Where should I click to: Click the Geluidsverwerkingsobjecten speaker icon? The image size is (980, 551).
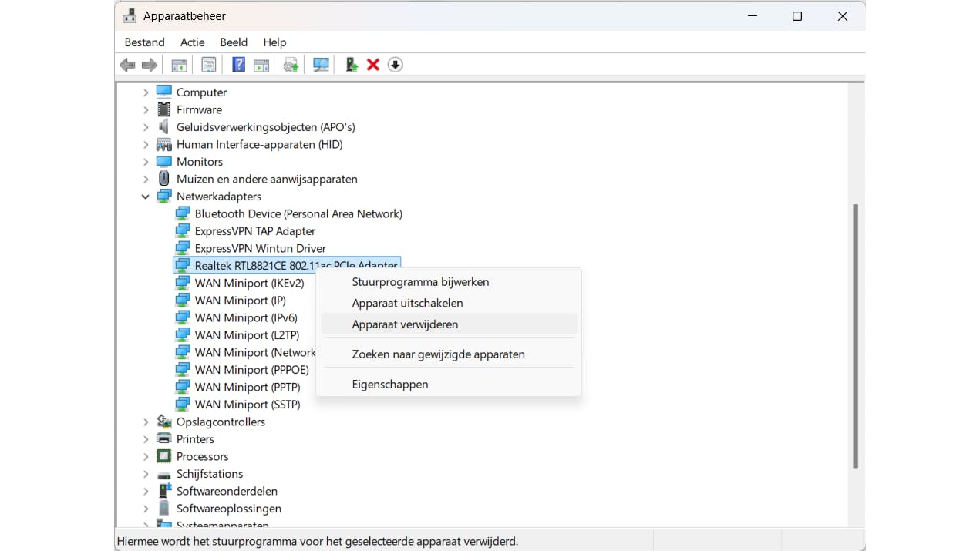point(163,126)
